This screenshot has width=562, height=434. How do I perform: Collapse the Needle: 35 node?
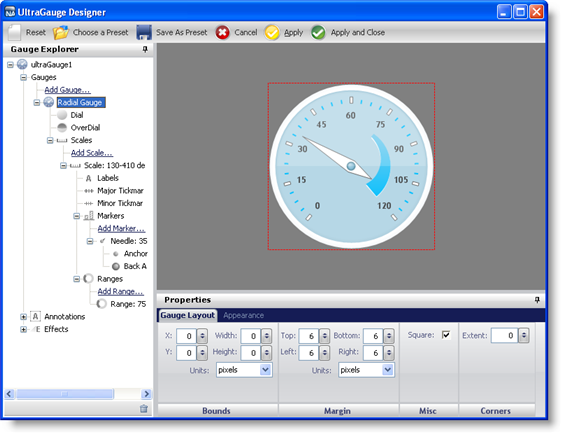click(x=90, y=241)
